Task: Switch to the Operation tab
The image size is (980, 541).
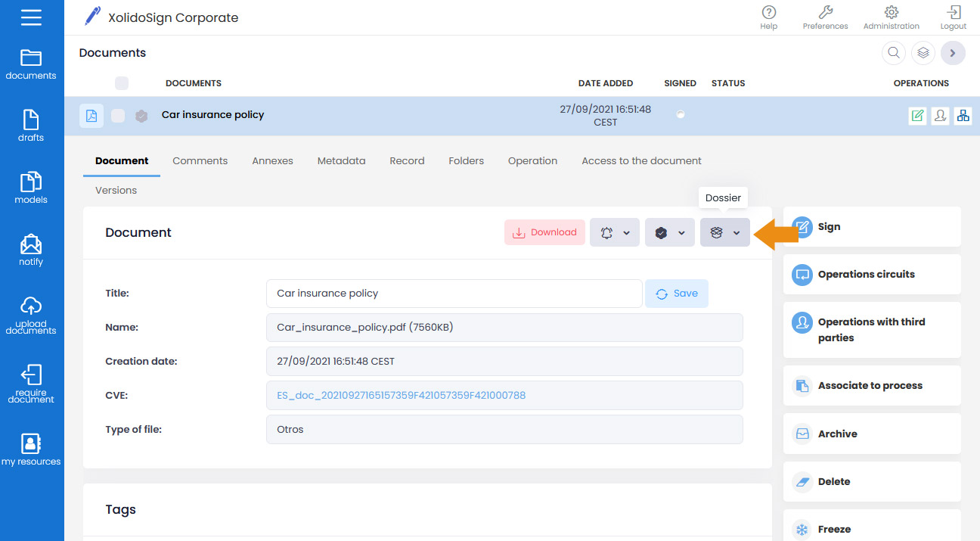Action: pos(532,160)
